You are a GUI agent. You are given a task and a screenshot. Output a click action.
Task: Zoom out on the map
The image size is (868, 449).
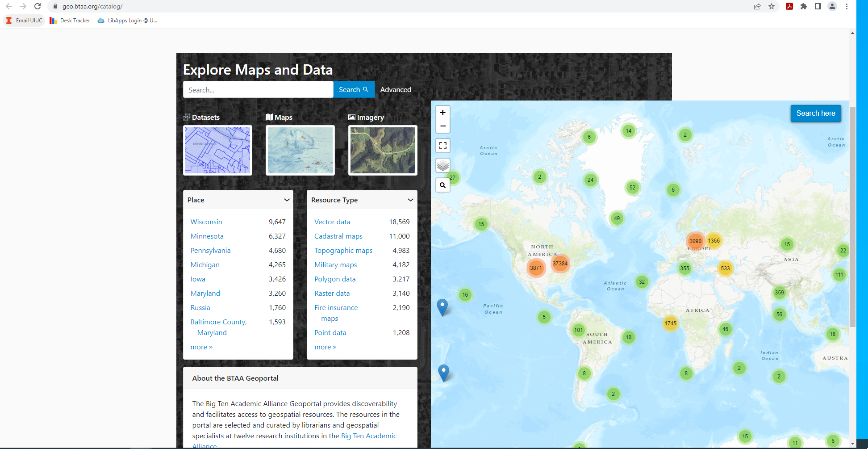pos(442,126)
